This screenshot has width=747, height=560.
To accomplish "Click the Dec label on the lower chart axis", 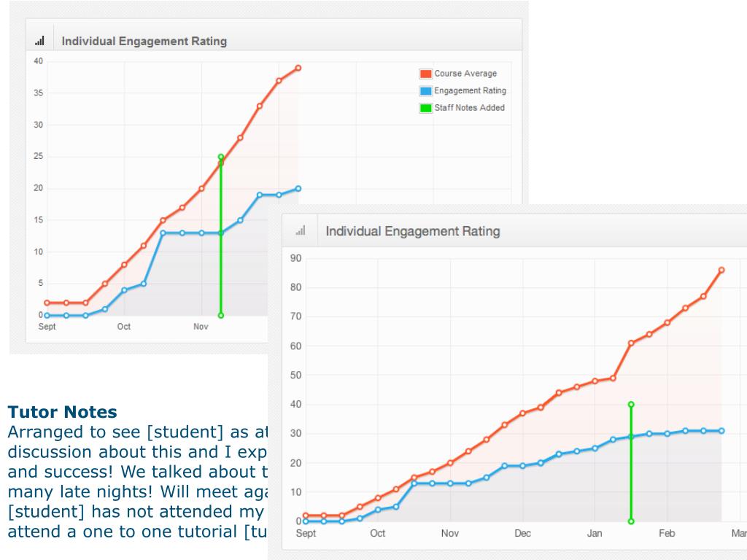I will pyautogui.click(x=522, y=534).
